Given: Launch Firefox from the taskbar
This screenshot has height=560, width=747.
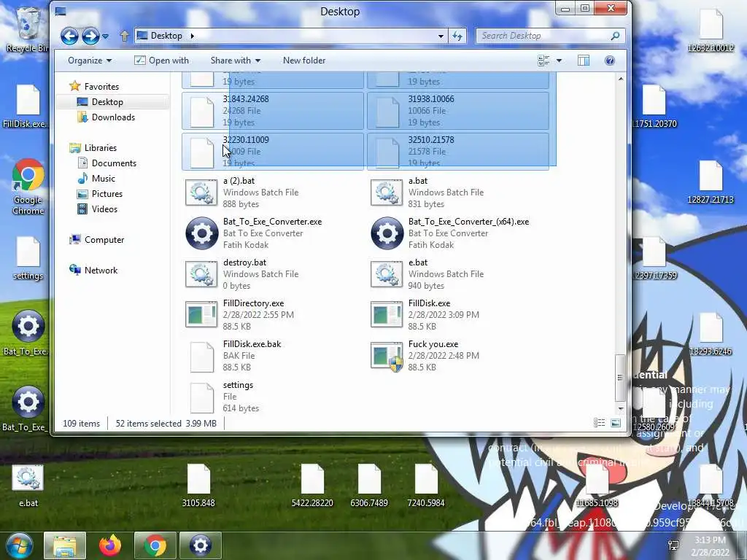Looking at the screenshot, I should click(x=110, y=545).
